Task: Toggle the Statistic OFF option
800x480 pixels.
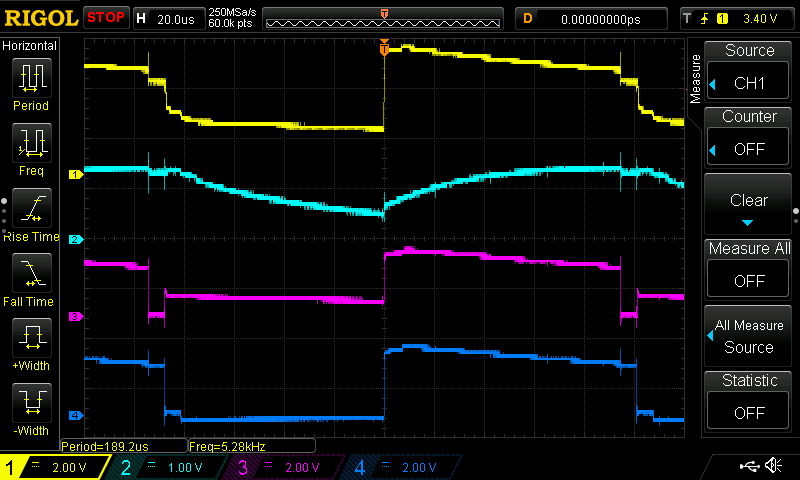Action: [x=748, y=412]
